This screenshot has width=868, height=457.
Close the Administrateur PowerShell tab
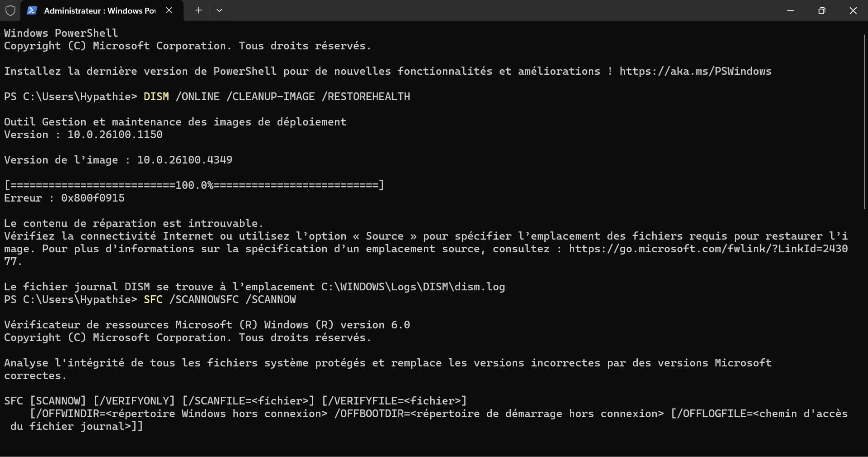[169, 10]
